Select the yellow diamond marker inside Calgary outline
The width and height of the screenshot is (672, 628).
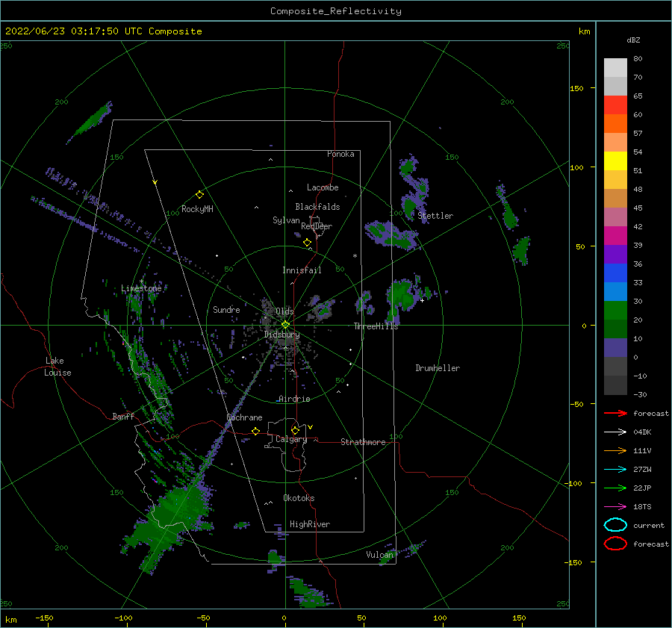pos(295,430)
